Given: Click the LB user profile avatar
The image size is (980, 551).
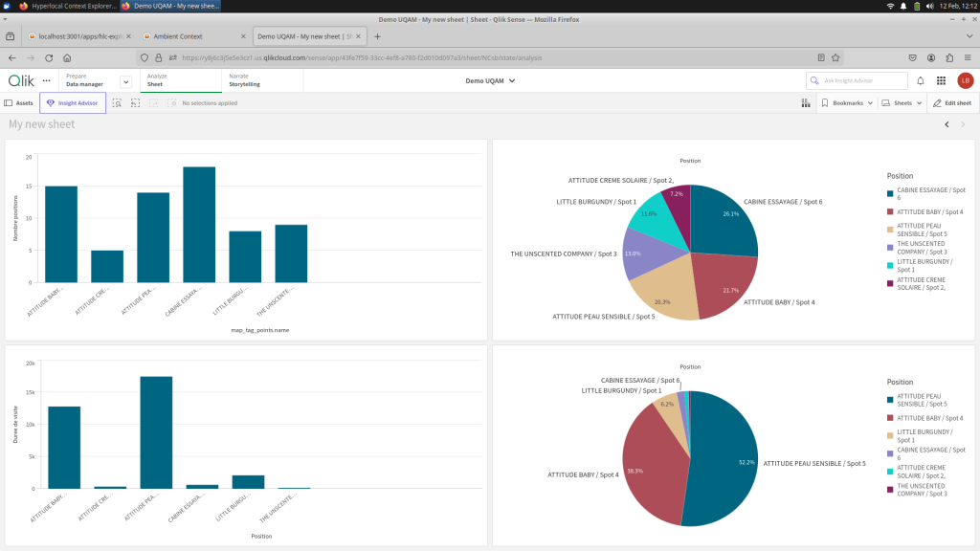Looking at the screenshot, I should click(965, 81).
